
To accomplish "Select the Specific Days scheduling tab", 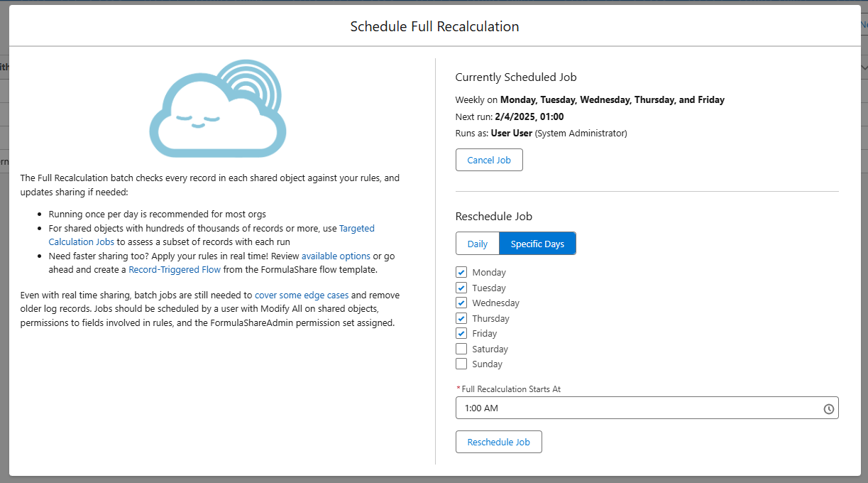I will click(x=537, y=243).
